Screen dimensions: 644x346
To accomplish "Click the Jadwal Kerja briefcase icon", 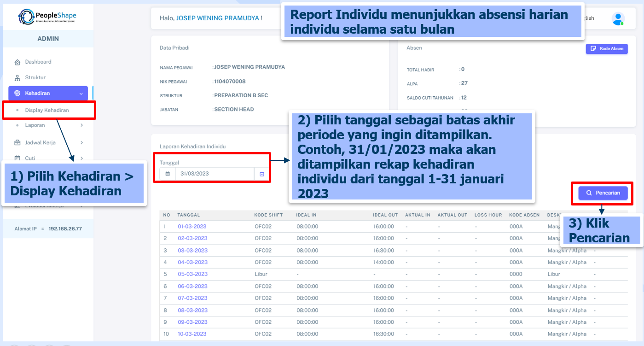I will pyautogui.click(x=17, y=143).
